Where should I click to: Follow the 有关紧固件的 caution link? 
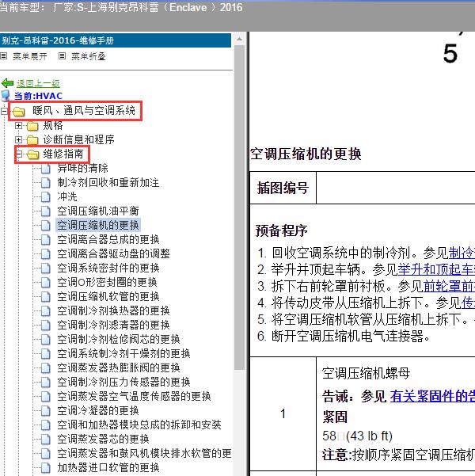[432, 396]
